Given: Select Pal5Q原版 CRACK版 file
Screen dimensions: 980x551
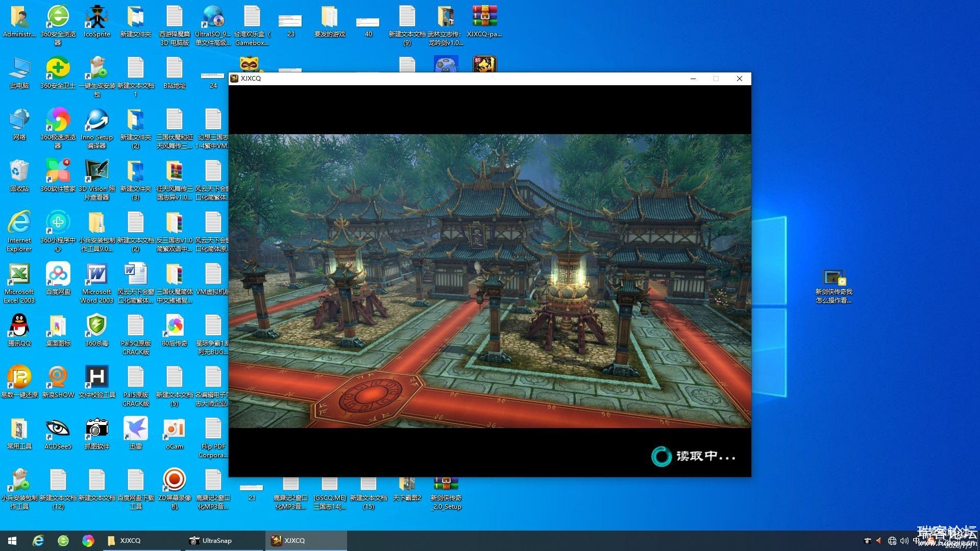Looking at the screenshot, I should click(x=136, y=335).
